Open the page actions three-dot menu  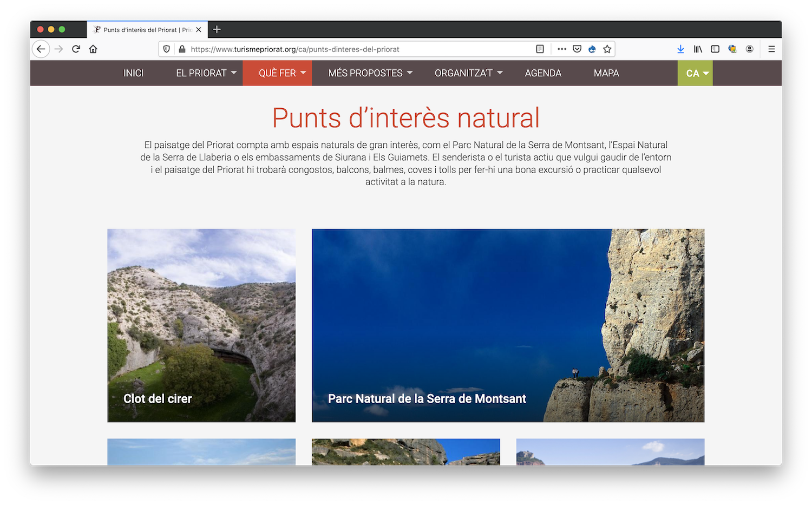pos(562,49)
